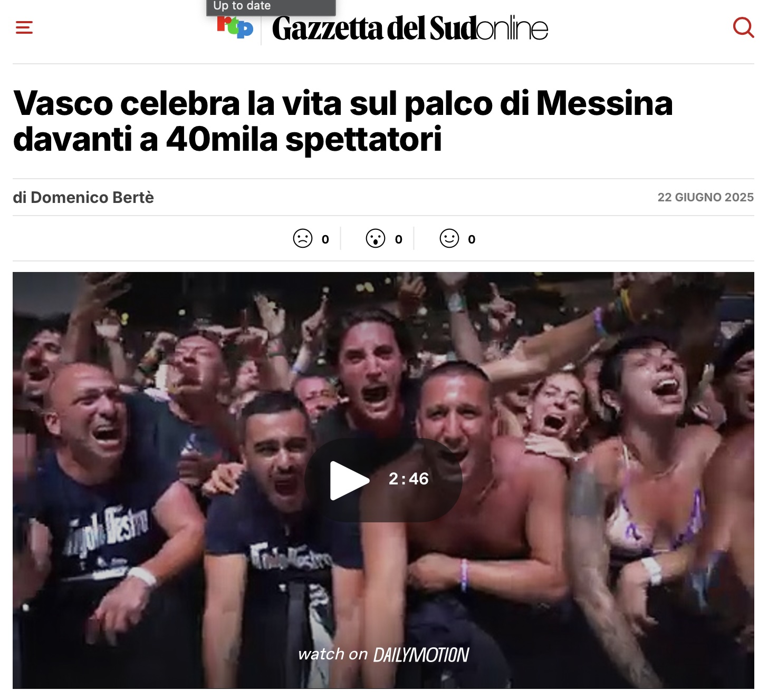Viewport: 768px width, 700px height.
Task: Play the video with the triangle button
Action: click(349, 480)
